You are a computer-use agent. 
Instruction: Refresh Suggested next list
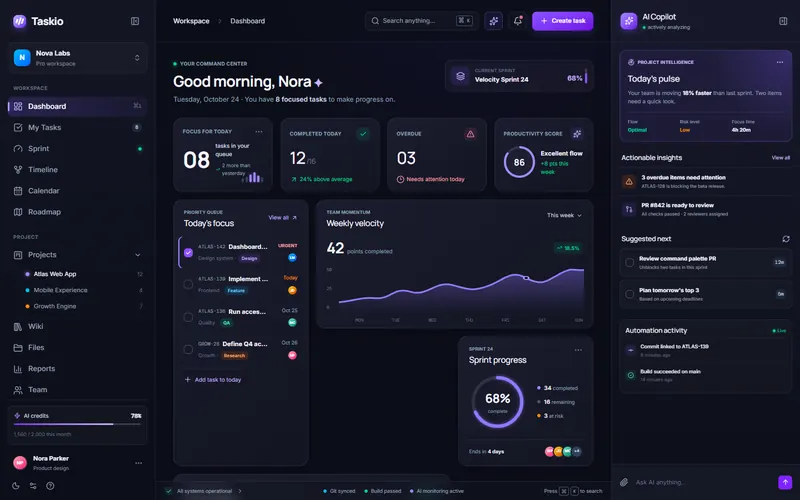coord(786,239)
